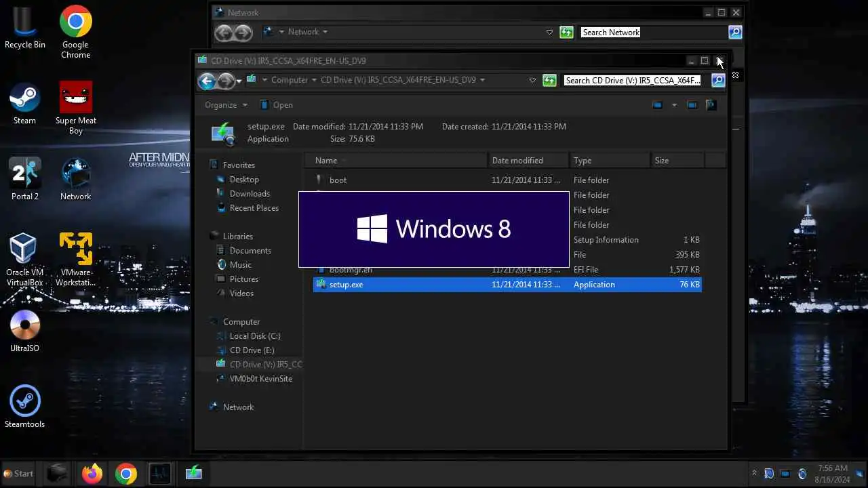The image size is (868, 488).
Task: Select the setup.exe file row
Action: click(507, 285)
